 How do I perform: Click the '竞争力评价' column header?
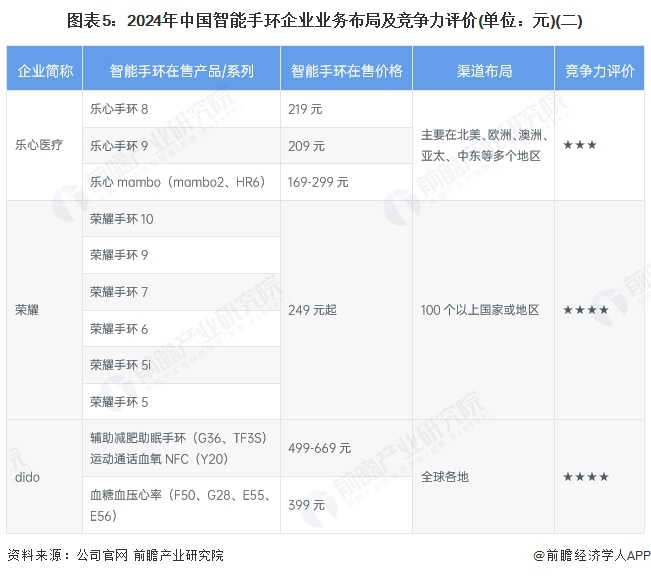pyautogui.click(x=600, y=68)
